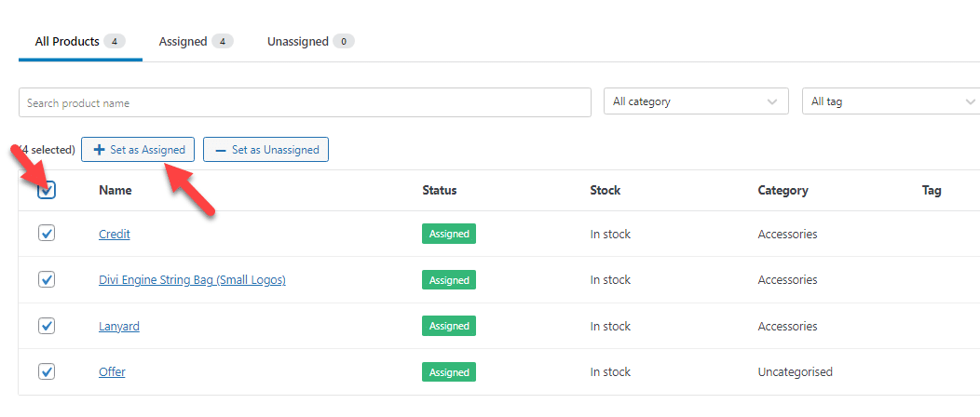Click the Accessories cell in Divi Engine row
The width and height of the screenshot is (980, 417).
(787, 280)
